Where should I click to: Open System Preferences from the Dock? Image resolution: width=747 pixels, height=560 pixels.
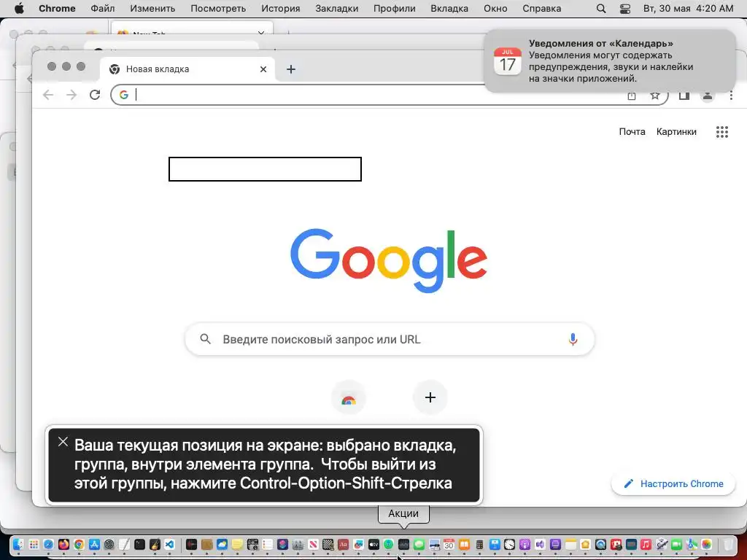pyautogui.click(x=109, y=544)
